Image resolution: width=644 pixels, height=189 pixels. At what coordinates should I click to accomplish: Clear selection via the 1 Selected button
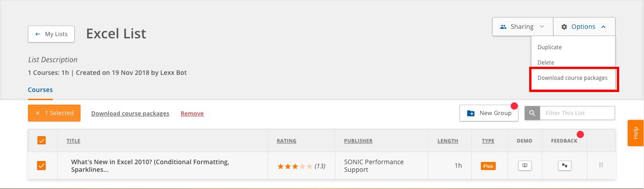pos(54,113)
